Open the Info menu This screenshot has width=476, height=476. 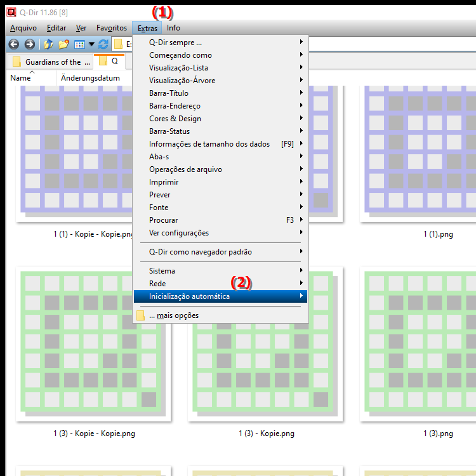pos(173,28)
